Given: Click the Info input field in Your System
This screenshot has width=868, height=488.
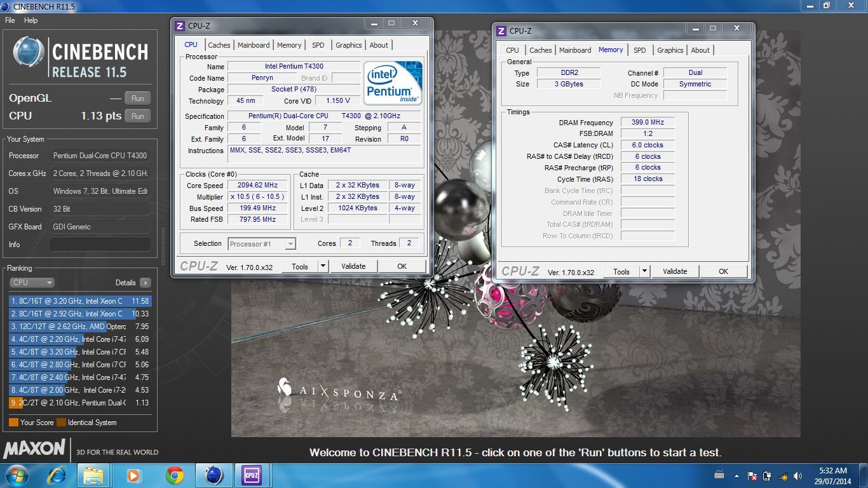Looking at the screenshot, I should click(x=100, y=245).
